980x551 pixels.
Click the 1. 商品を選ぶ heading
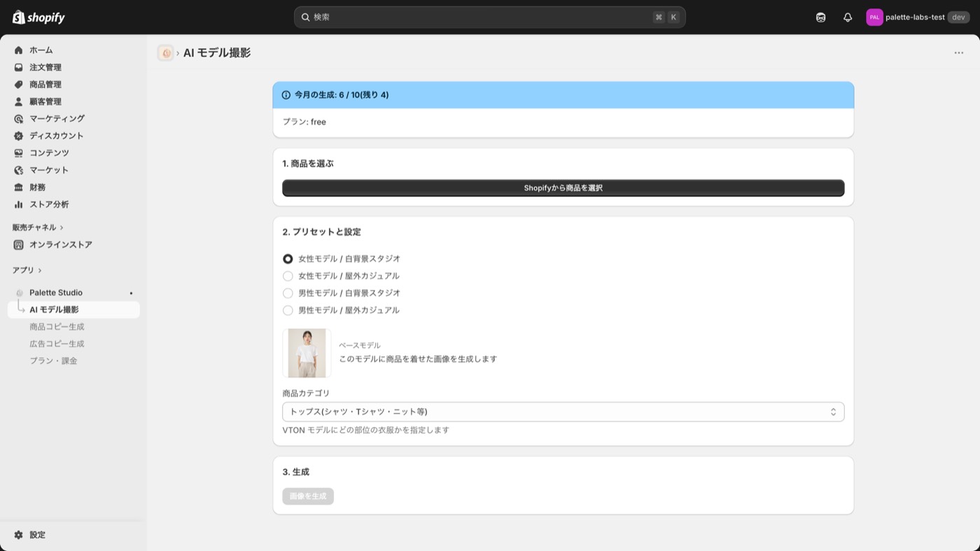pos(308,164)
